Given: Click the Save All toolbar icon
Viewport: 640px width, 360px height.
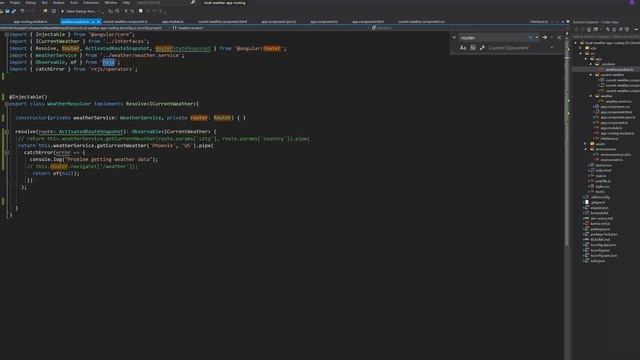Looking at the screenshot, I should pos(13,11).
